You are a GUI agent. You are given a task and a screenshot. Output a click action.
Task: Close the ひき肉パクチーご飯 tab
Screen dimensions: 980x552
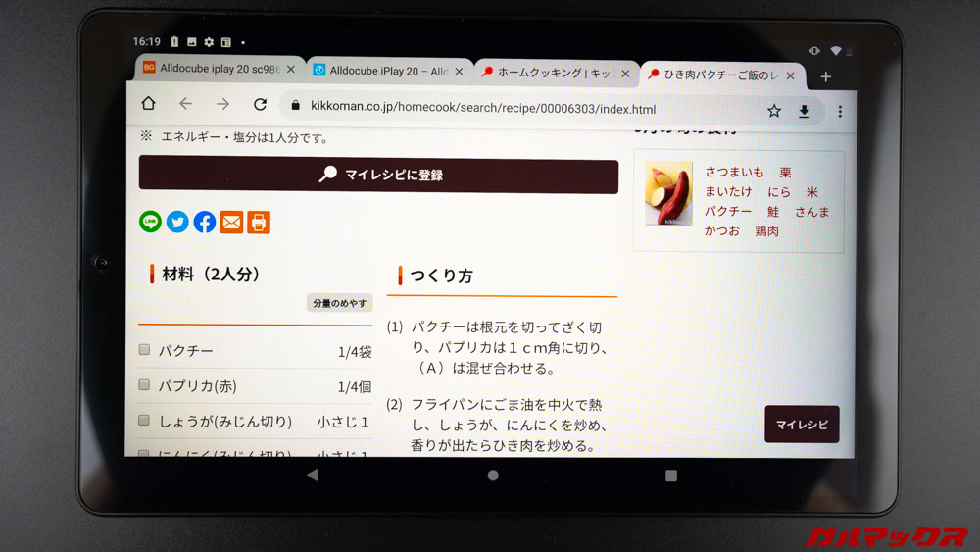[x=790, y=75]
